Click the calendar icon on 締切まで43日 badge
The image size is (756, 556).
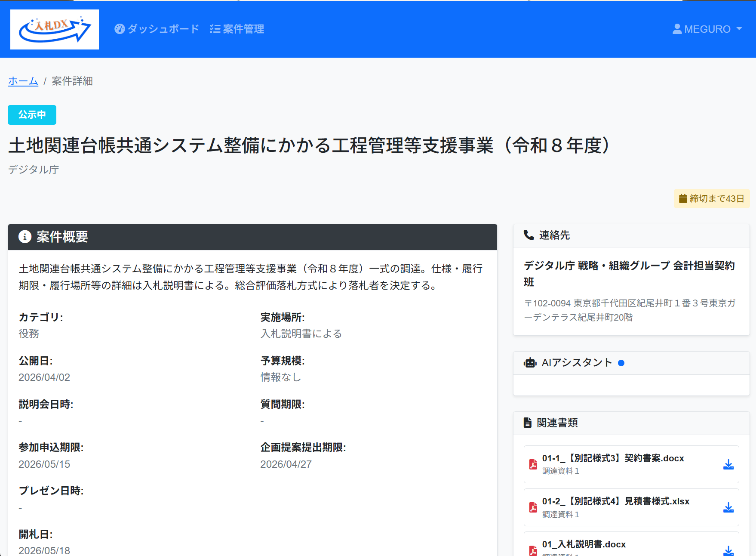pyautogui.click(x=683, y=198)
